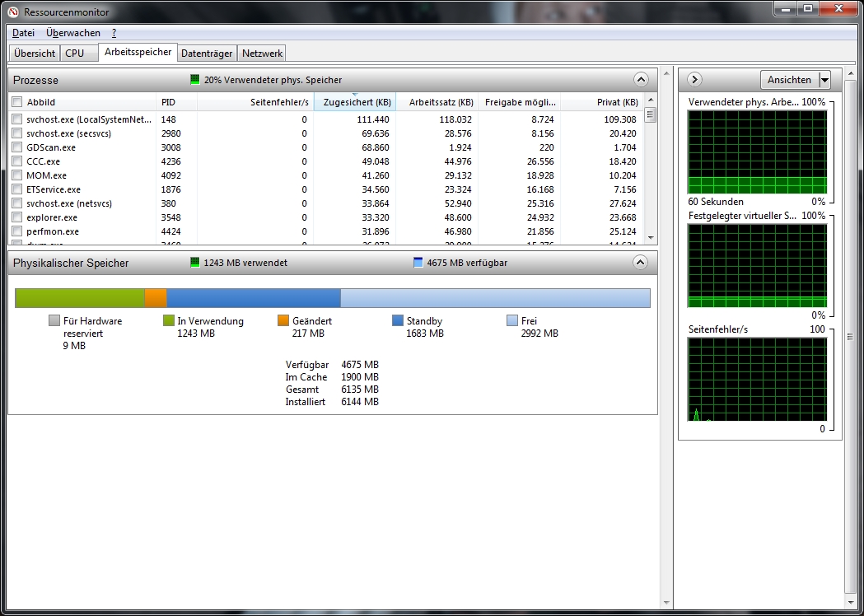
Task: Click process list scrollbar down arrow
Action: [651, 238]
